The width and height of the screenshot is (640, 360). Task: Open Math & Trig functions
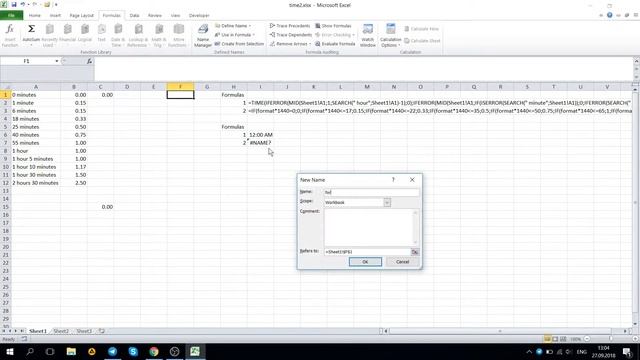(159, 36)
